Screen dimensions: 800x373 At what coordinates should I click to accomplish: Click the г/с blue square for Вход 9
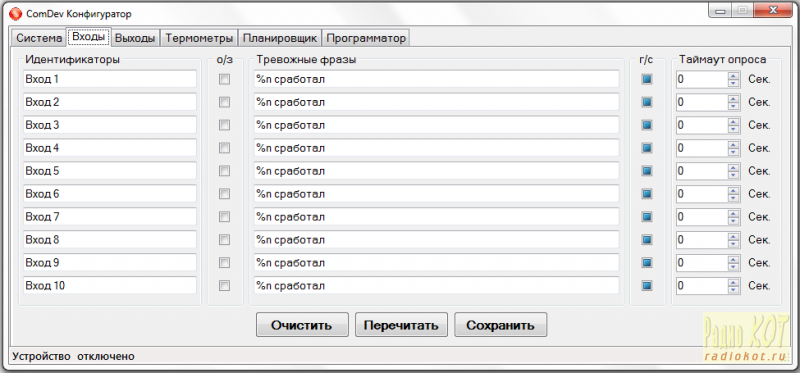tap(647, 263)
